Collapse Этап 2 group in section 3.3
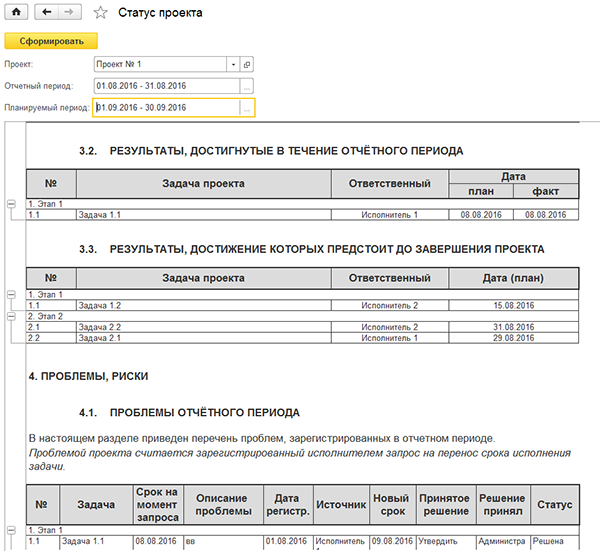The image size is (600, 551). coord(11,316)
